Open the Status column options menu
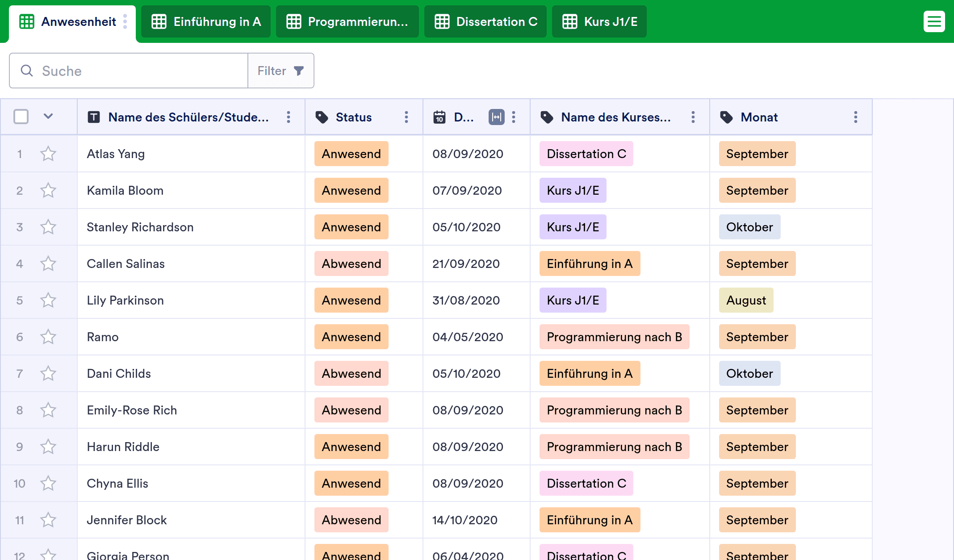 click(x=406, y=117)
